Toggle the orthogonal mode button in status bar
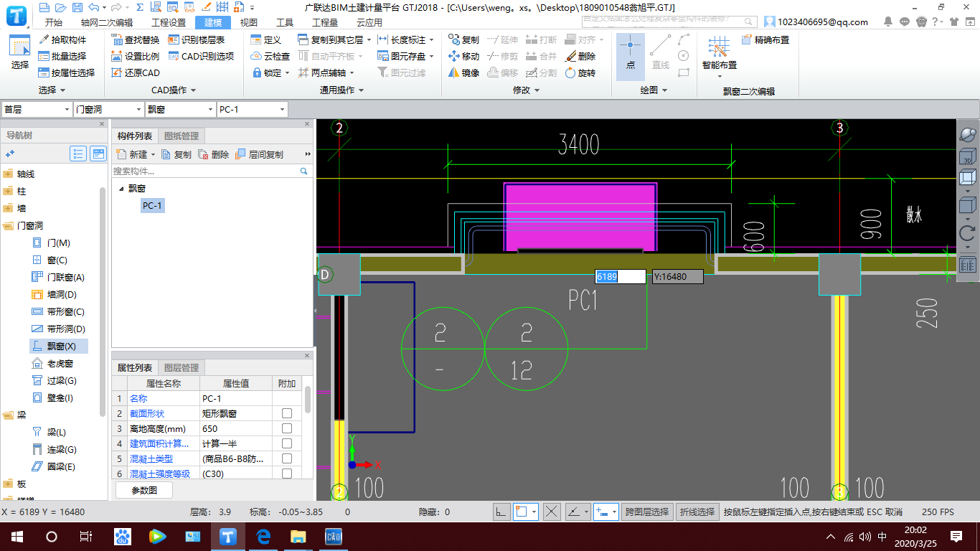Image resolution: width=980 pixels, height=551 pixels. (x=502, y=512)
